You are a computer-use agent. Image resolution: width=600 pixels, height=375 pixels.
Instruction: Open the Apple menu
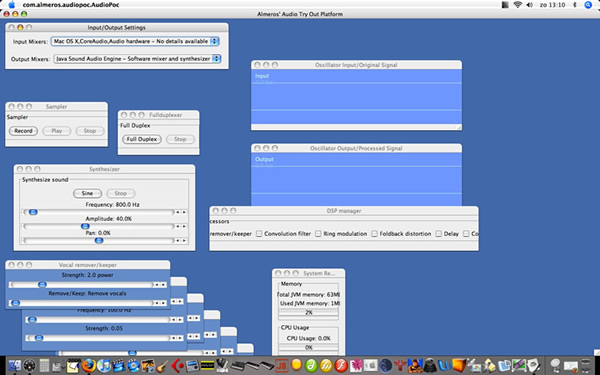tap(11, 5)
